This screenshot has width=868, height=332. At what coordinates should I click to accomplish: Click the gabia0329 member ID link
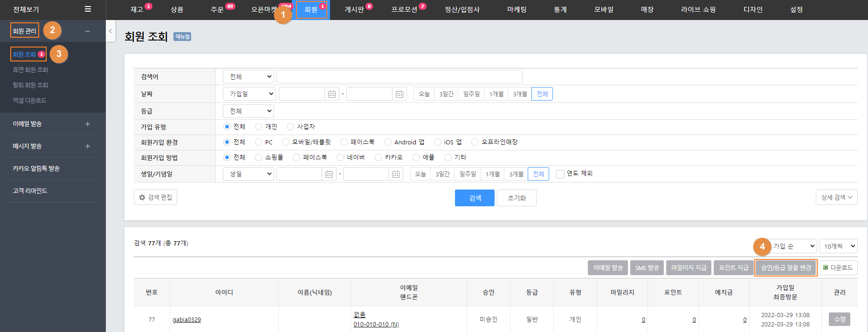186,320
